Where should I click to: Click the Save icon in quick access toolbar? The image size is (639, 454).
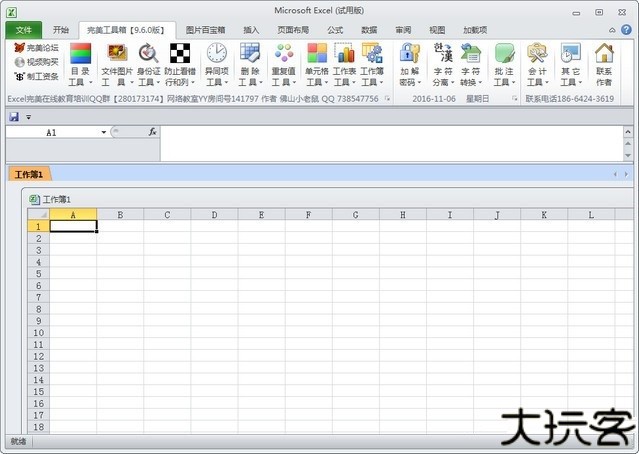click(14, 117)
